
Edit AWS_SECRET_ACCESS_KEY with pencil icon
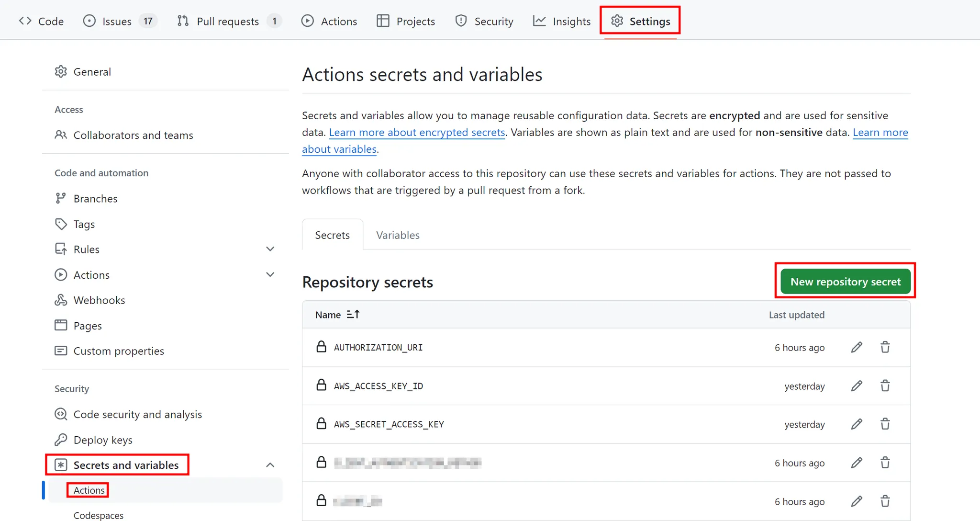(857, 424)
